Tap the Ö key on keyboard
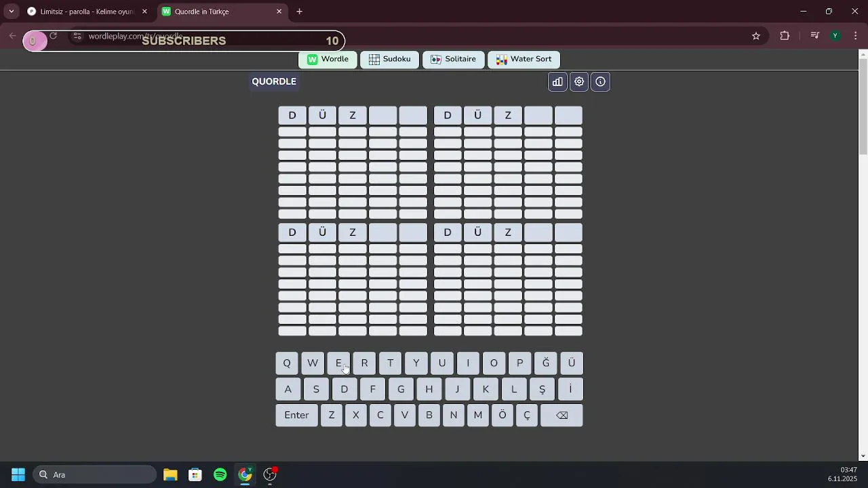The image size is (868, 488). [x=502, y=415]
